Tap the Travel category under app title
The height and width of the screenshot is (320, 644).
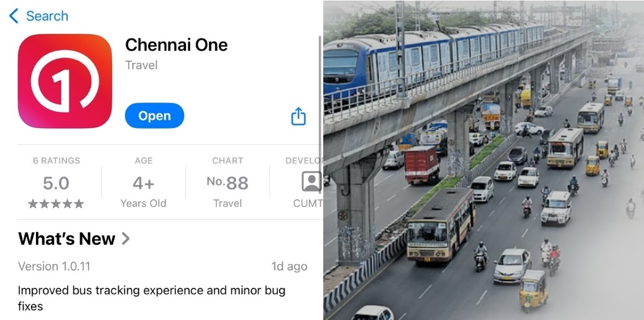[141, 65]
